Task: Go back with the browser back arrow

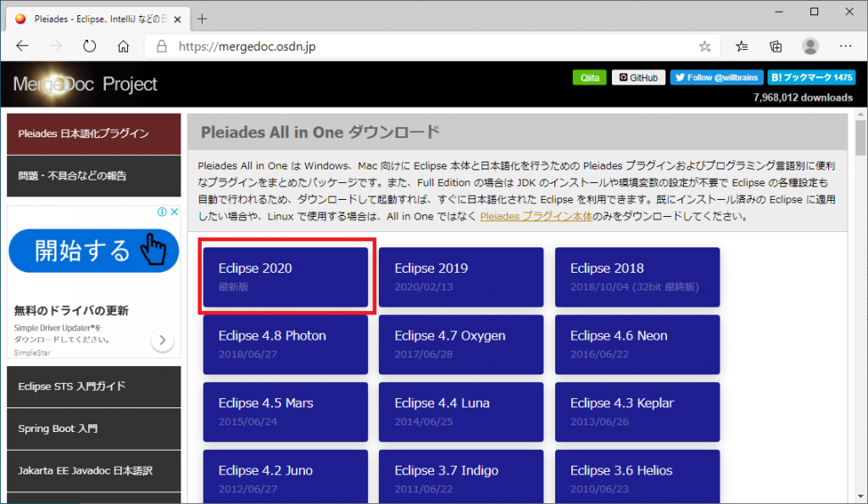Action: 23,46
